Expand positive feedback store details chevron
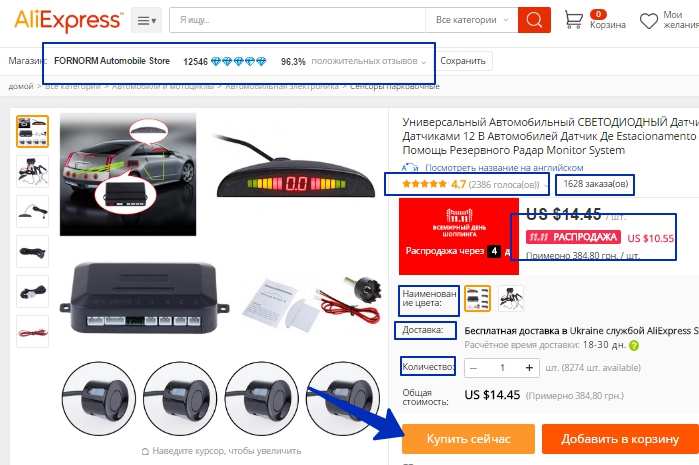The image size is (699, 465). [424, 62]
